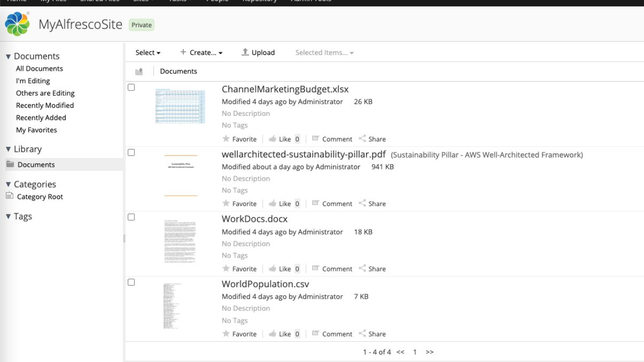The height and width of the screenshot is (362, 644).
Task: Check the WorkDocs.docx row checkbox
Action: tap(131, 217)
